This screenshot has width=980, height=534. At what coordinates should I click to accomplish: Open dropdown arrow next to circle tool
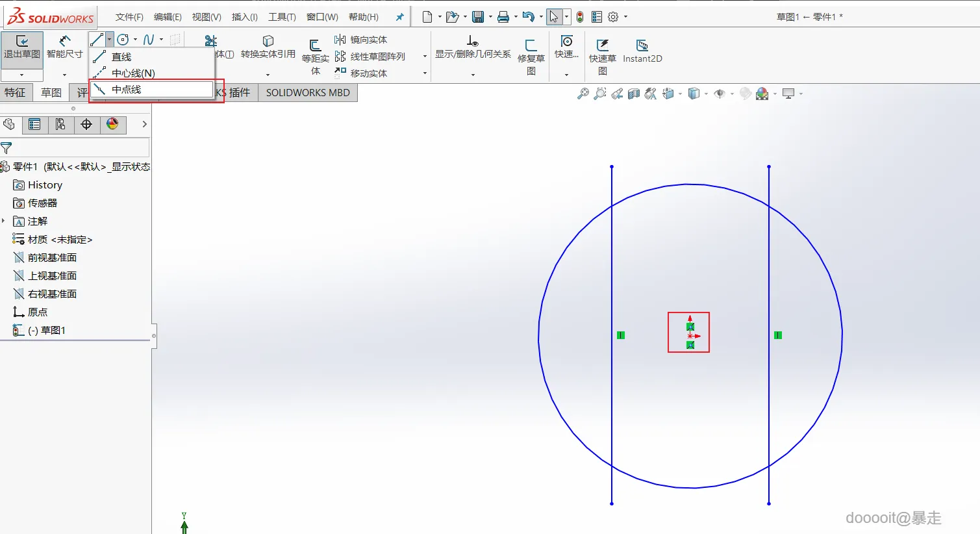coord(135,40)
